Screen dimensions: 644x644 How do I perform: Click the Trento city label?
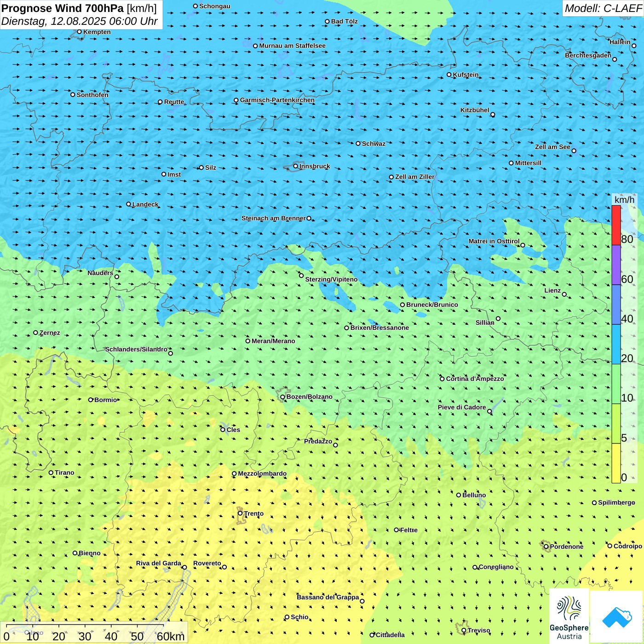pos(254,513)
